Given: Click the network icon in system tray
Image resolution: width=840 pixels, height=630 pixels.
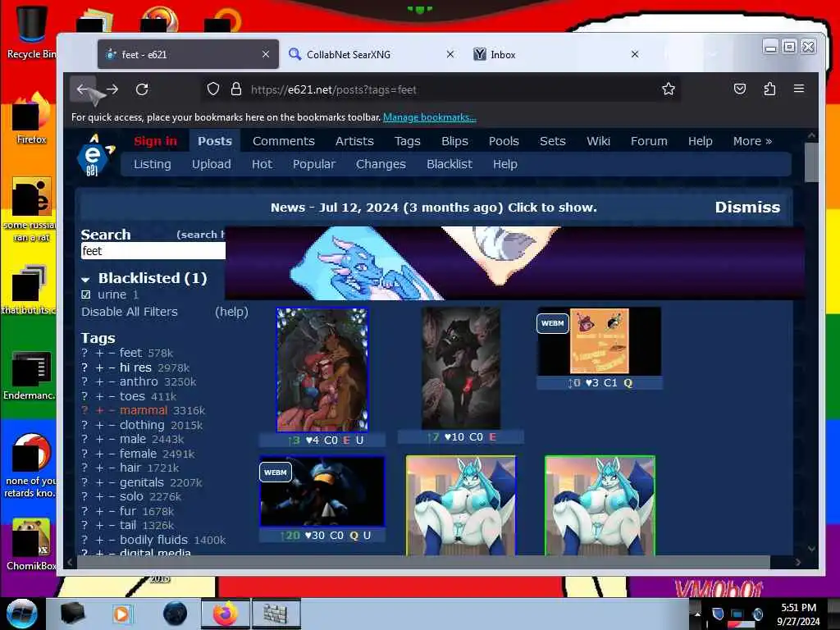Looking at the screenshot, I should [737, 614].
